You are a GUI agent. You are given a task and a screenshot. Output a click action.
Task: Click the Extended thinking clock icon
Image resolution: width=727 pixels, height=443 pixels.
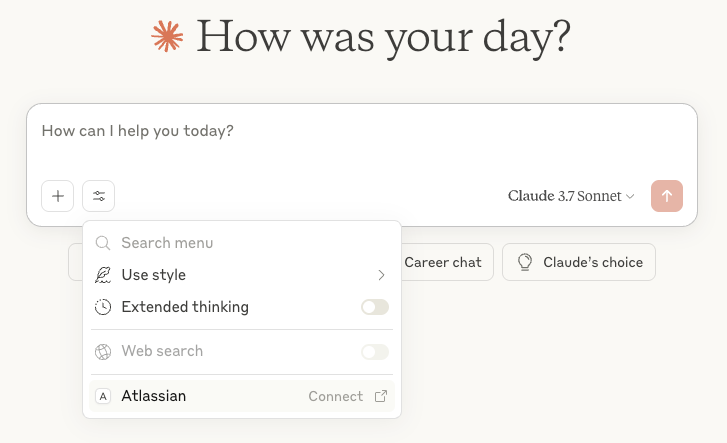(x=103, y=307)
